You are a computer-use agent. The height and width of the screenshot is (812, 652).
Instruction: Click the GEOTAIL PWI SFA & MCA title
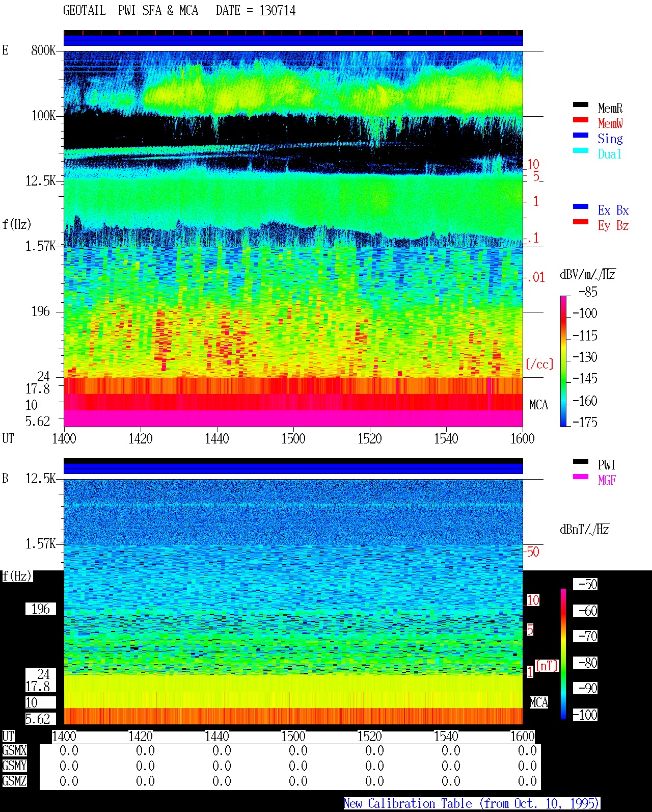130,11
